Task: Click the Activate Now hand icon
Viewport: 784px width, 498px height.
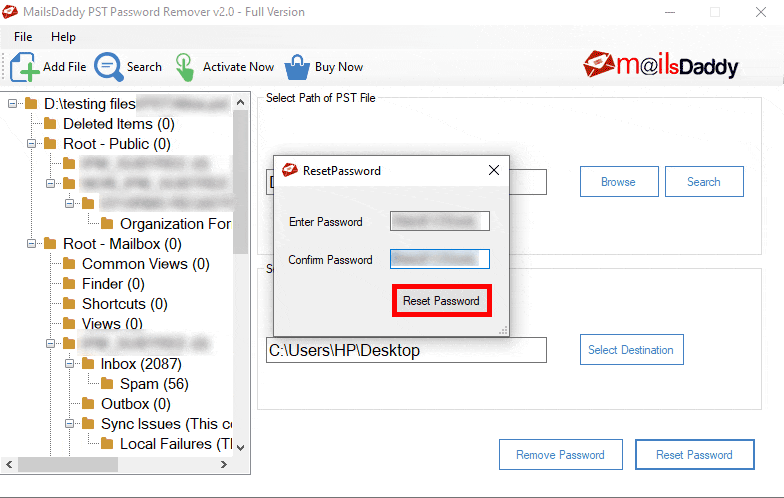Action: [184, 67]
